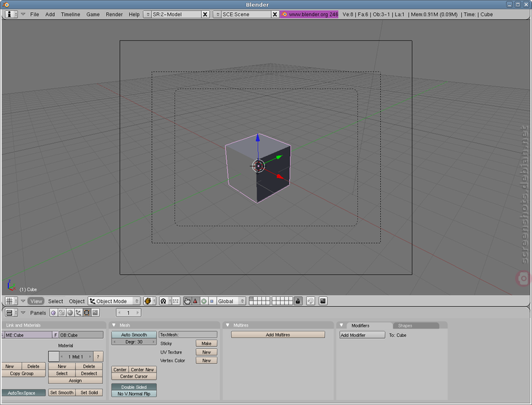
Task: Toggle Double Sided option
Action: point(134,387)
